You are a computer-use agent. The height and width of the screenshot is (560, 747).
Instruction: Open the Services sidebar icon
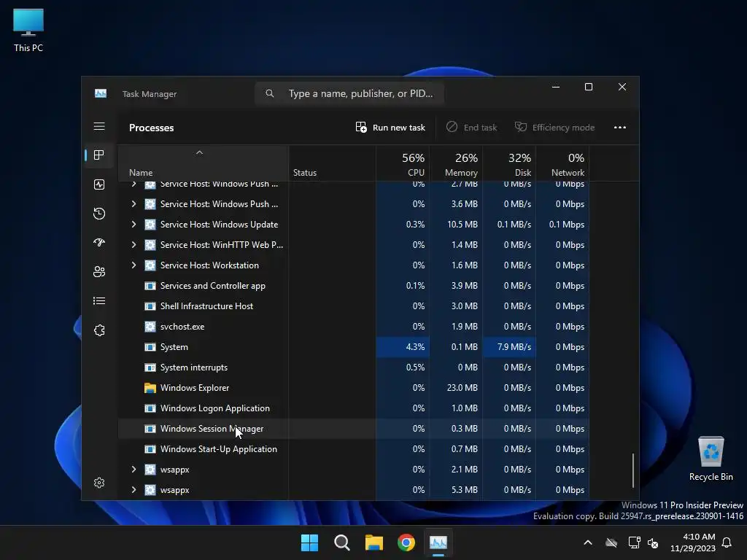coord(99,330)
